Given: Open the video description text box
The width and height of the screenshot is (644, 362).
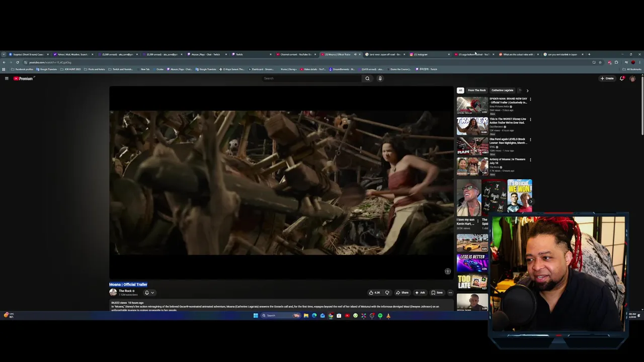Looking at the screenshot, I should pos(281,306).
